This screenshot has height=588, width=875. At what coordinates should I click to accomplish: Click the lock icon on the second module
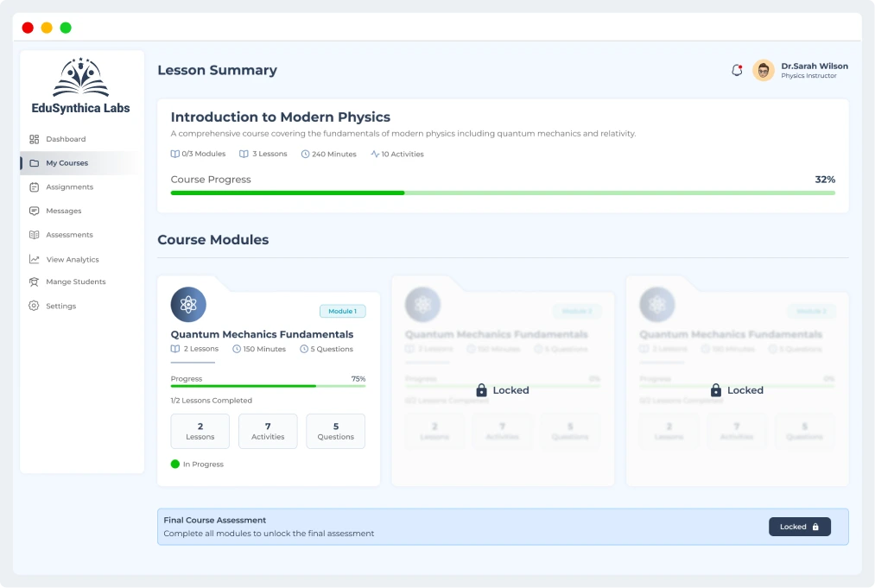pos(482,390)
